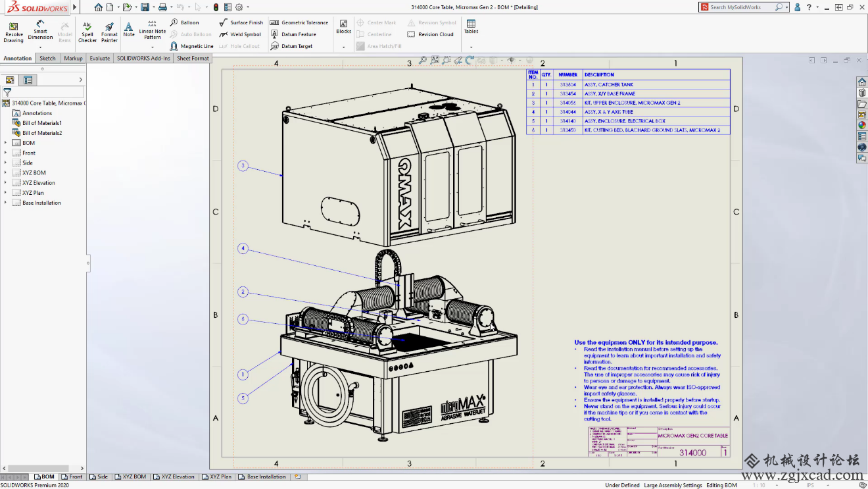Switch to PropertyManager tab icon

click(28, 80)
